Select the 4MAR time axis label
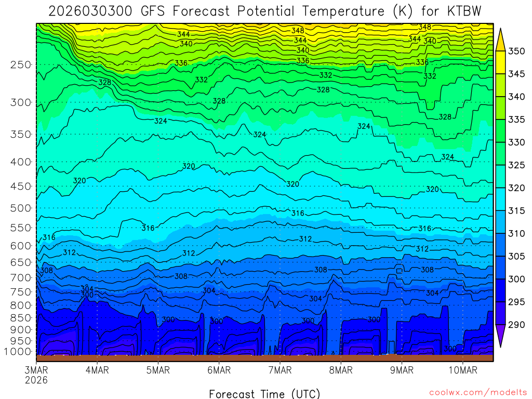The width and height of the screenshot is (532, 399). [x=97, y=370]
